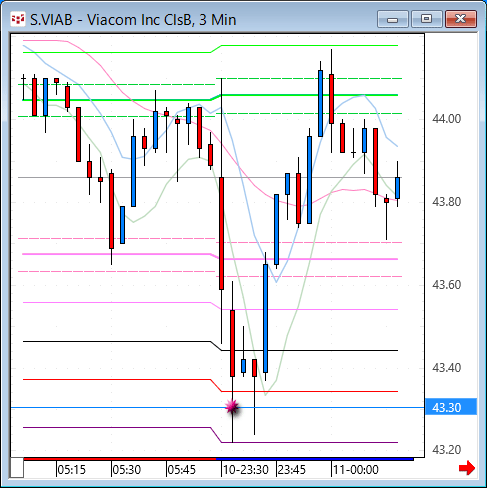Minimize the S.VIAB chart window
This screenshot has width=487, height=488.
pyautogui.click(x=393, y=19)
